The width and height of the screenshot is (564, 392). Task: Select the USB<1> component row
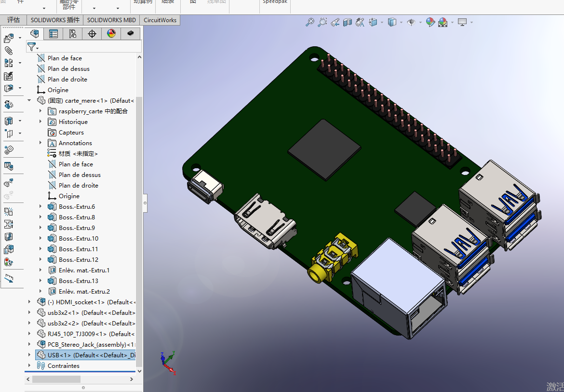(86, 355)
